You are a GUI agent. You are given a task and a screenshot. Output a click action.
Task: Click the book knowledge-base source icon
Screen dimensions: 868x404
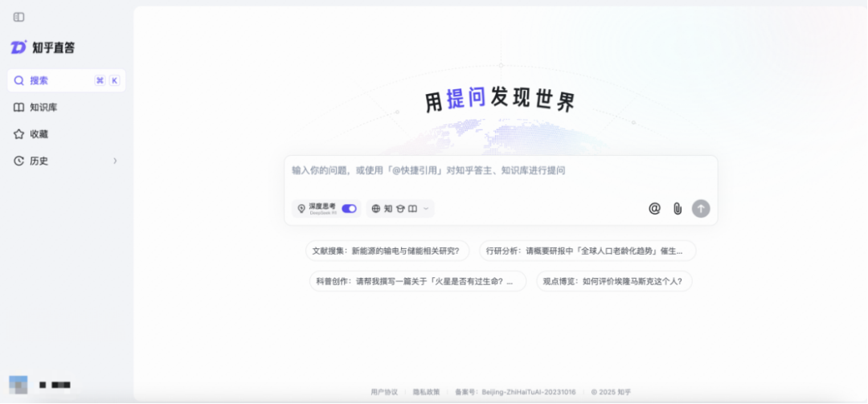412,209
